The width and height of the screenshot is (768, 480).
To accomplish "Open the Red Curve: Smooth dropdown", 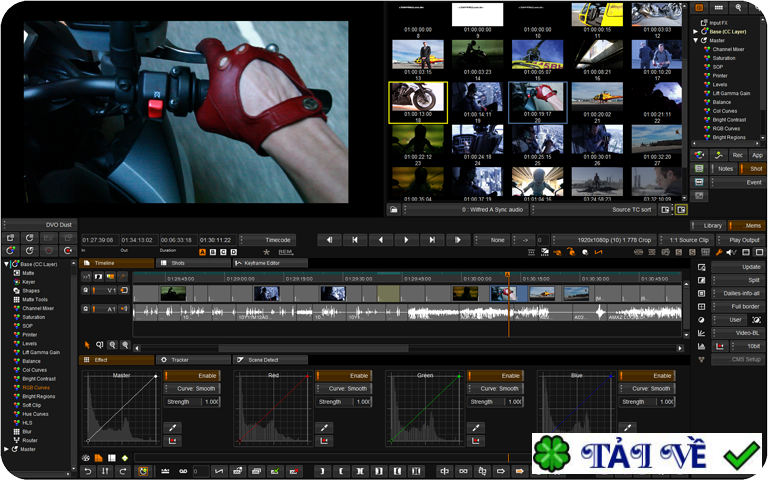I will 341,388.
